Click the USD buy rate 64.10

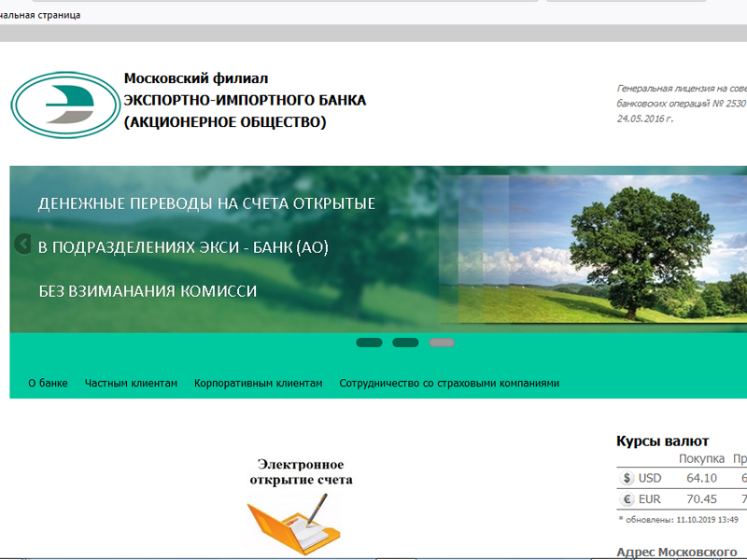point(701,478)
